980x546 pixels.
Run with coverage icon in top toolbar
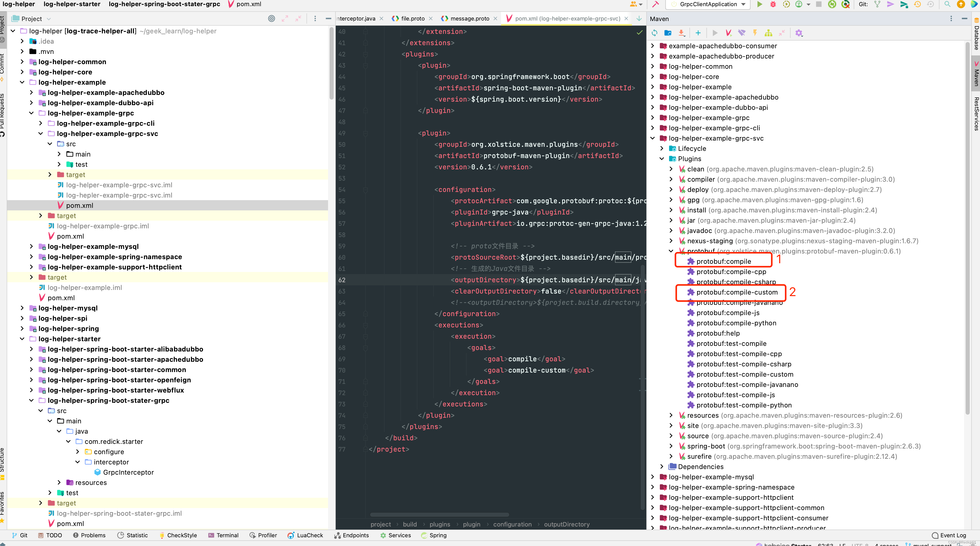786,4
